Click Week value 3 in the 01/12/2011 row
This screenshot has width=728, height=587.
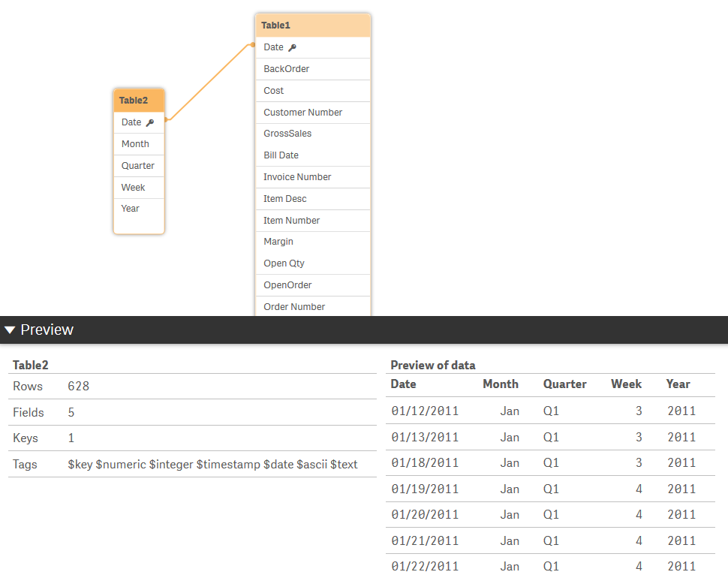(639, 411)
